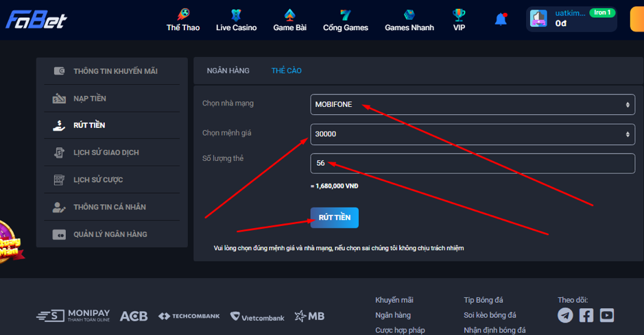Open Lịch Sử Giao Dịch in sidebar
Image resolution: width=644 pixels, height=335 pixels.
pyautogui.click(x=106, y=153)
